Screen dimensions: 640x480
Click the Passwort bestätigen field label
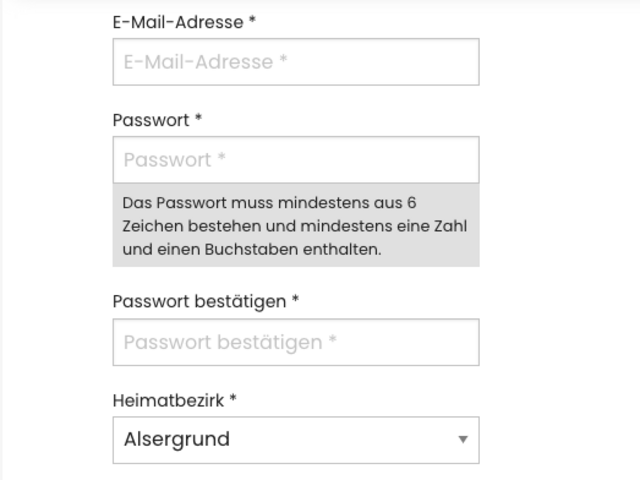pos(200,301)
